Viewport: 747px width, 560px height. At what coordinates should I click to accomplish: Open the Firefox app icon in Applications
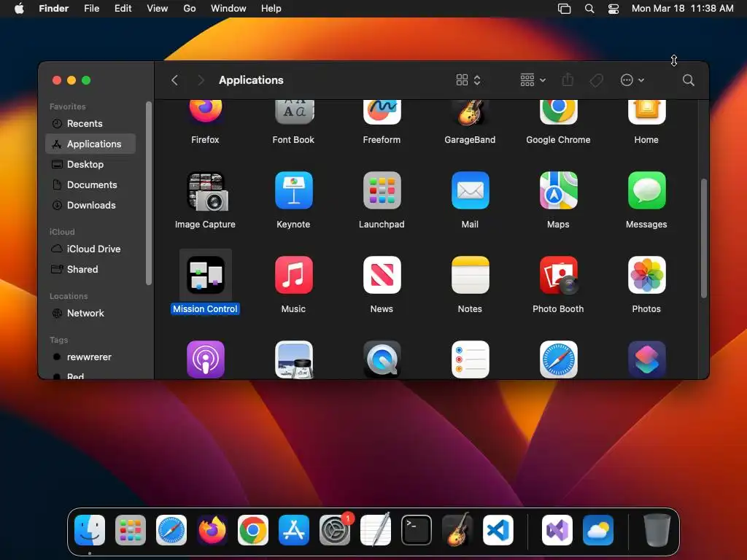205,112
